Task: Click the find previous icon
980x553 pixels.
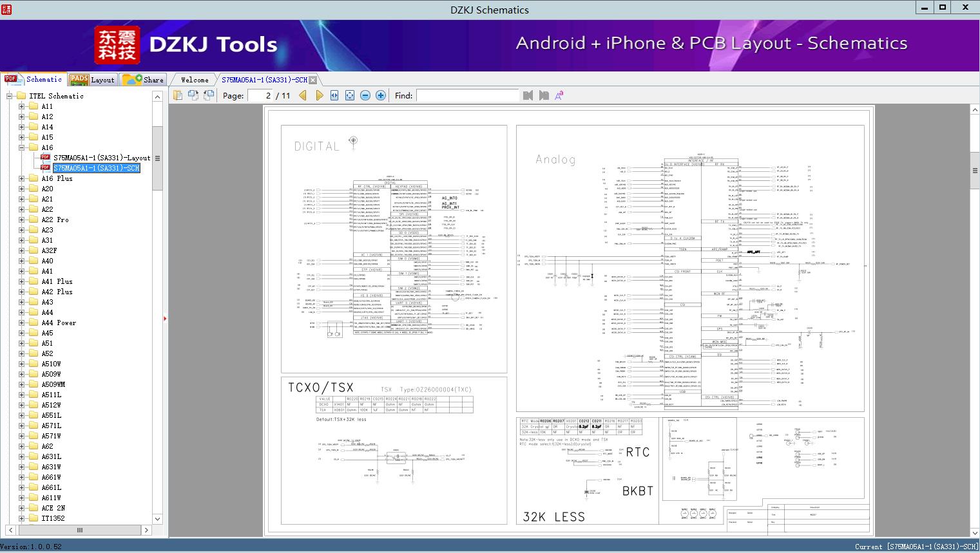Action: [x=528, y=95]
